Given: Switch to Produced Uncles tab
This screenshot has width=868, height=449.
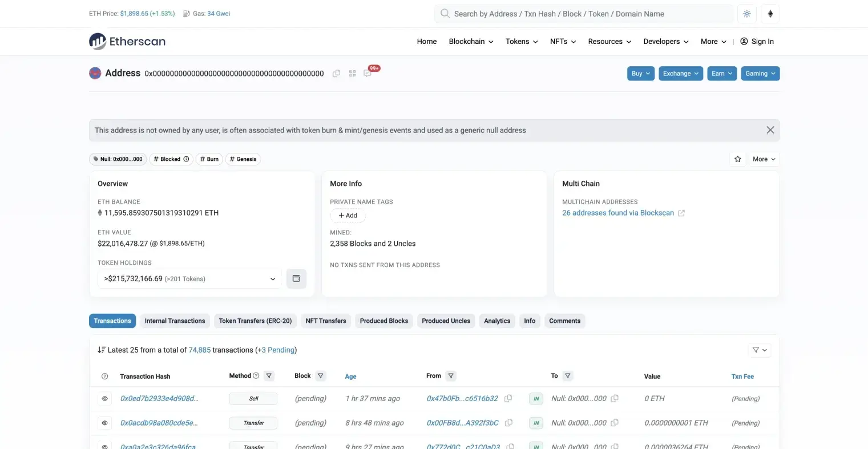Looking at the screenshot, I should pos(446,321).
